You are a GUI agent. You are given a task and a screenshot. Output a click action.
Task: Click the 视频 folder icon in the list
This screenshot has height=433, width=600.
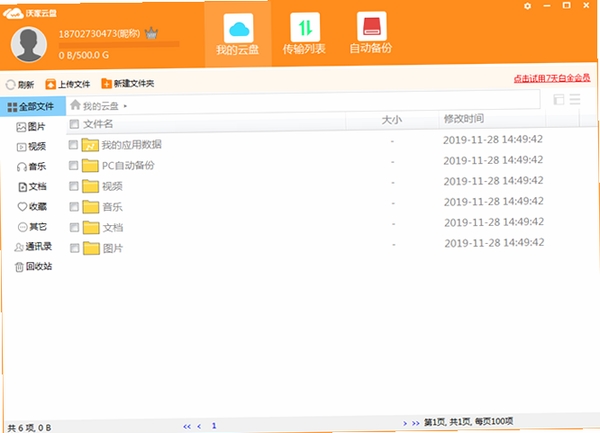[91, 186]
